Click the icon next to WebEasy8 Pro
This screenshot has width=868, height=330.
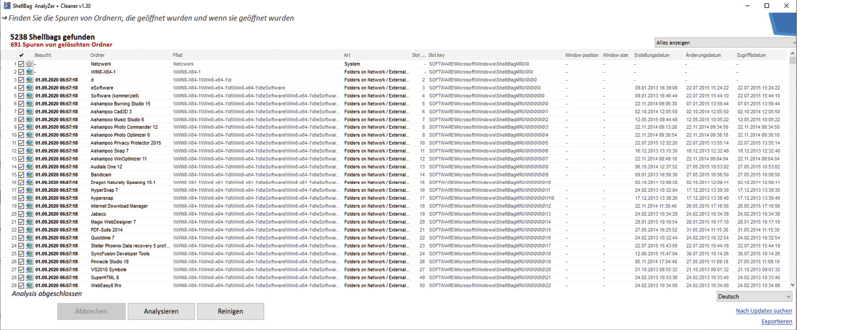(x=29, y=286)
